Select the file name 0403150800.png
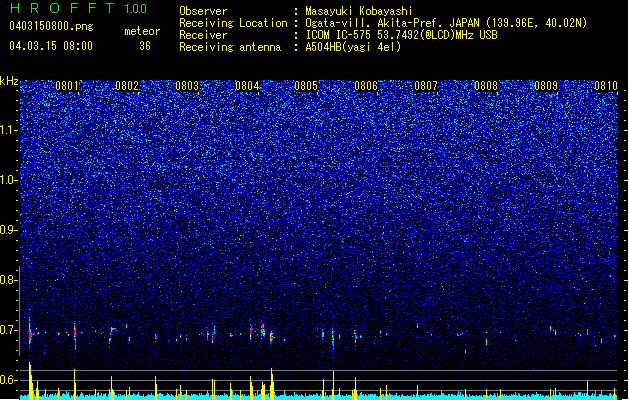The height and width of the screenshot is (400, 629). click(x=51, y=27)
